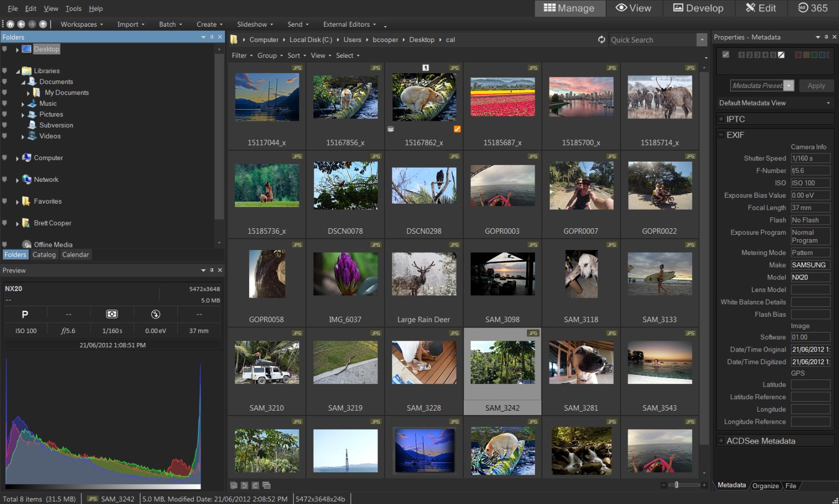
Task: Click the flash exposure icon in Preview panel
Action: pyautogui.click(x=155, y=313)
